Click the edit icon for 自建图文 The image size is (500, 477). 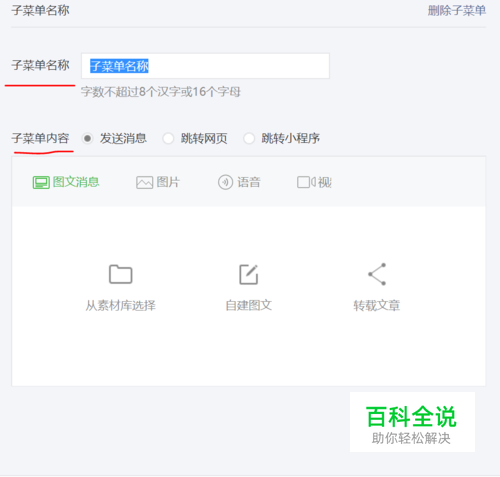249,274
